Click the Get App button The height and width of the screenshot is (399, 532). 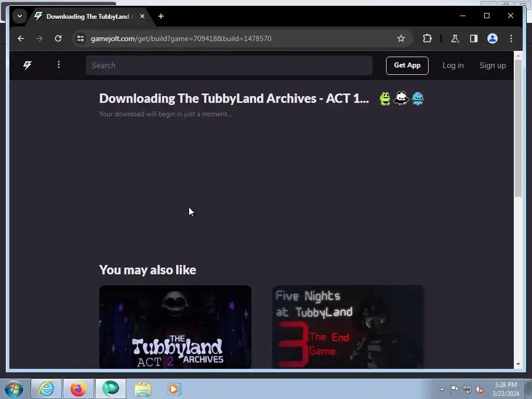(407, 65)
